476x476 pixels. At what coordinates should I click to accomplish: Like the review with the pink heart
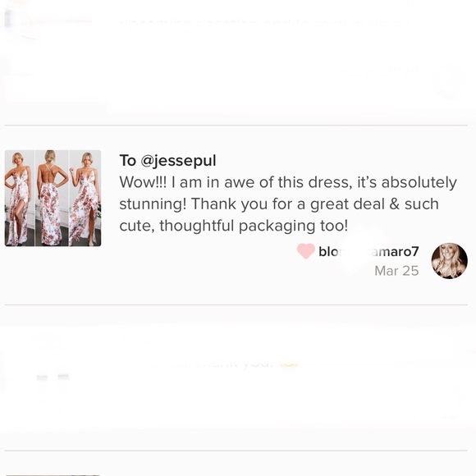306,251
